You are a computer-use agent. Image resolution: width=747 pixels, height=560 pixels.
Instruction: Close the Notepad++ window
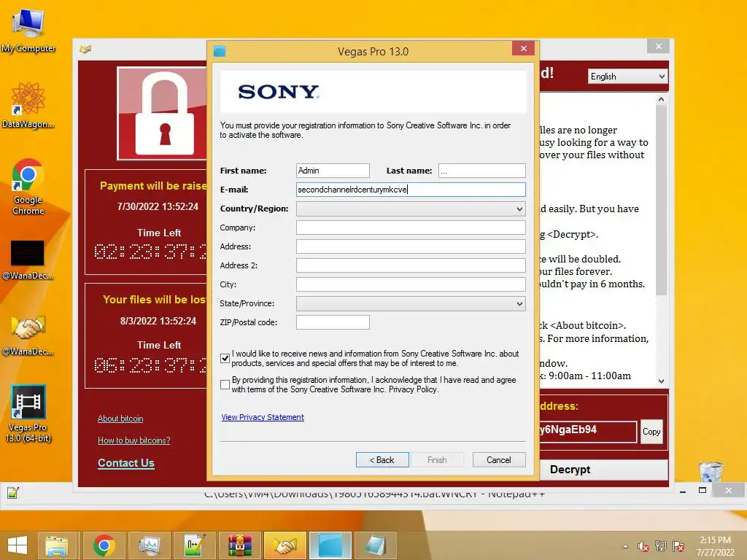(729, 491)
